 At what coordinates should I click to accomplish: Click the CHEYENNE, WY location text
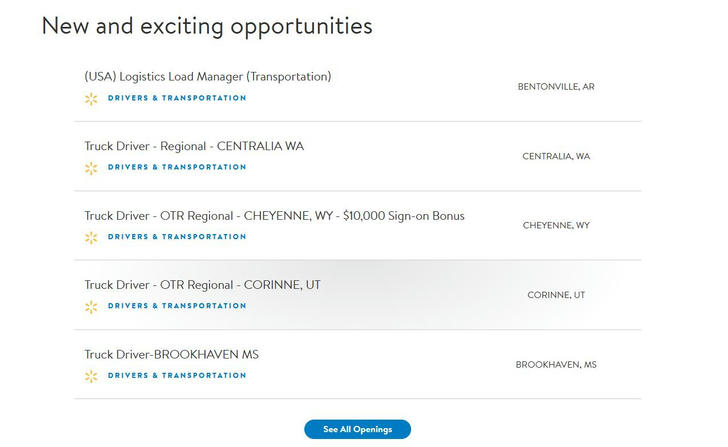[x=556, y=226]
